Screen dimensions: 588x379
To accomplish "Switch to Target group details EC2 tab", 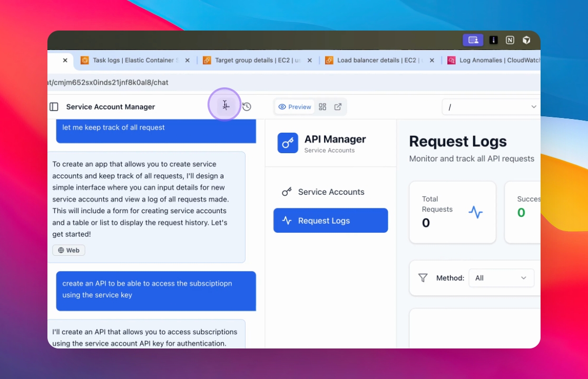I will (258, 61).
